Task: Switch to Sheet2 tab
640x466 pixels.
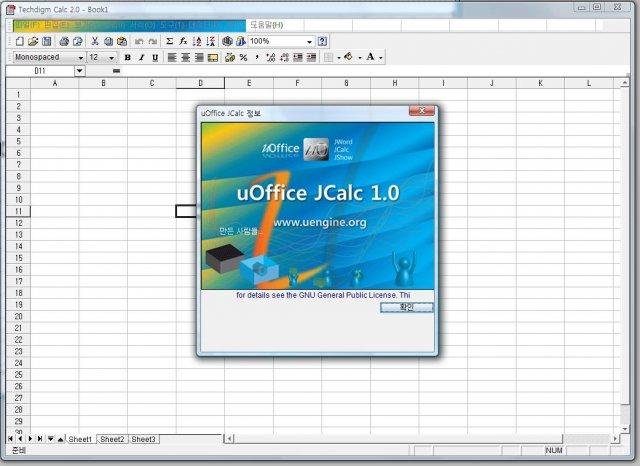Action: 112,439
